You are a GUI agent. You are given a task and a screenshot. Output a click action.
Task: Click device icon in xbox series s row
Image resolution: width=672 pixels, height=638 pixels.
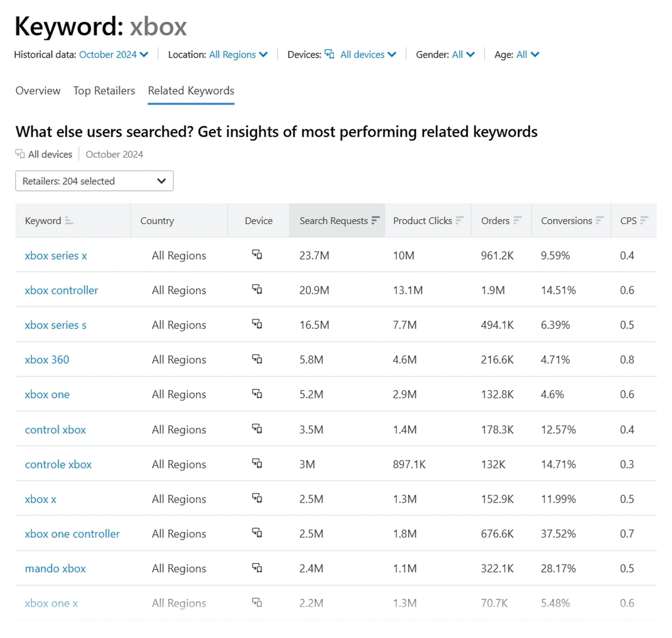click(x=257, y=324)
